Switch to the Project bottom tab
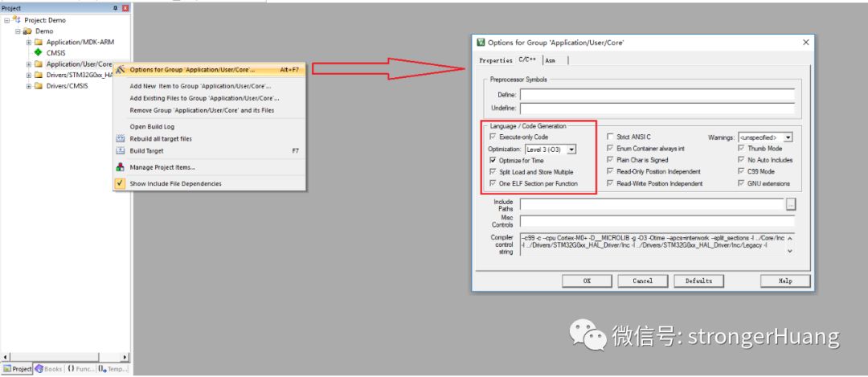868x377 pixels. [17, 369]
